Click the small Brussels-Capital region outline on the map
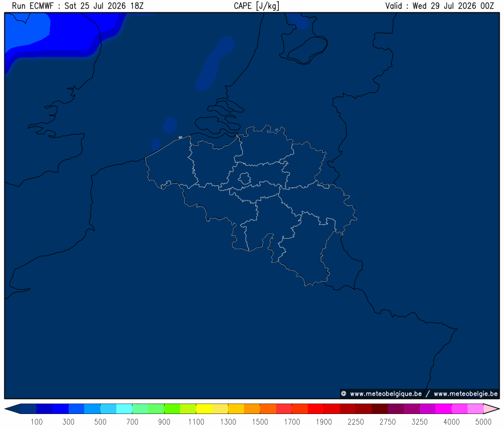The height and width of the screenshot is (429, 504). [x=244, y=178]
